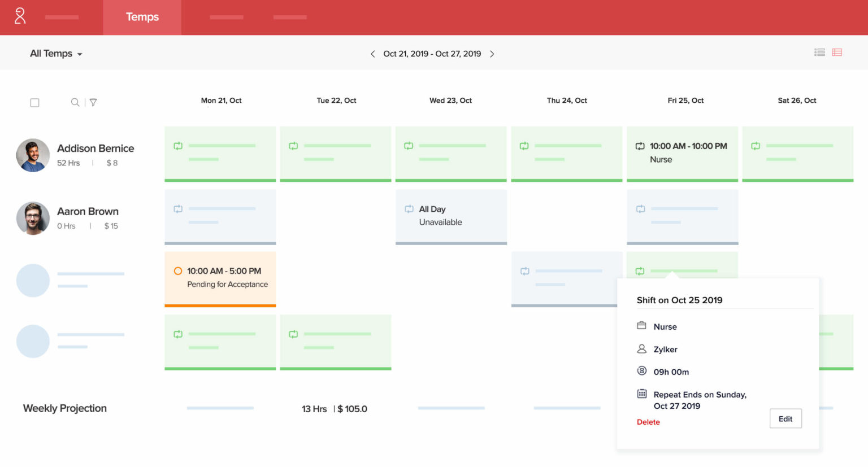Click the clock icon next to 09h 00m
This screenshot has height=467, width=868.
coord(641,371)
